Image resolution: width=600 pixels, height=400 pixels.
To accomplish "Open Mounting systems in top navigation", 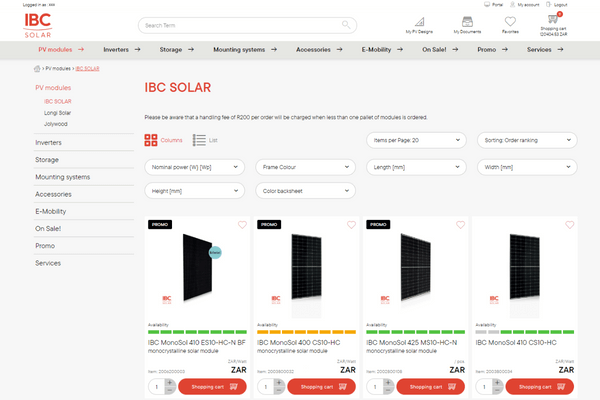I will click(245, 49).
